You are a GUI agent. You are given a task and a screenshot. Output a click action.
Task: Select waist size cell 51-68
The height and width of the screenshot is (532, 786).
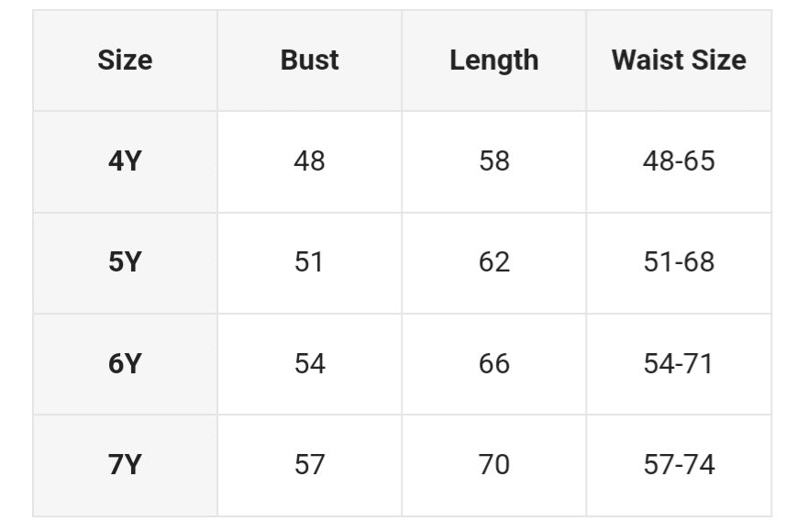tap(679, 262)
